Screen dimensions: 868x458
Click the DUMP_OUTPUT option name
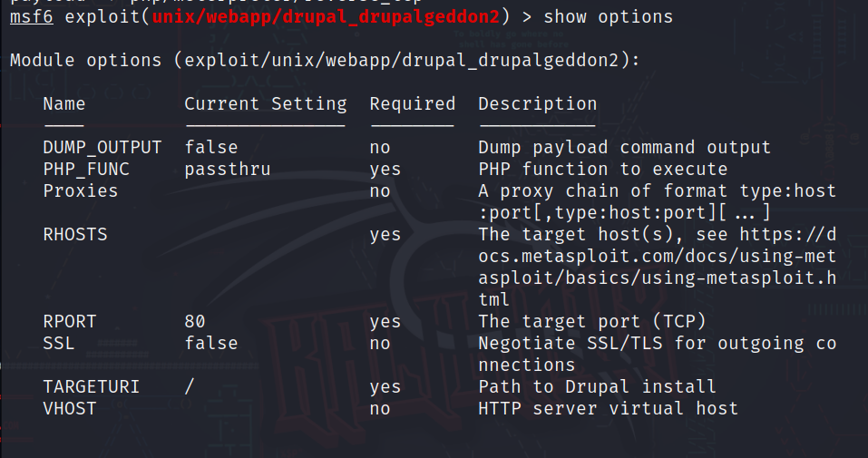(102, 148)
